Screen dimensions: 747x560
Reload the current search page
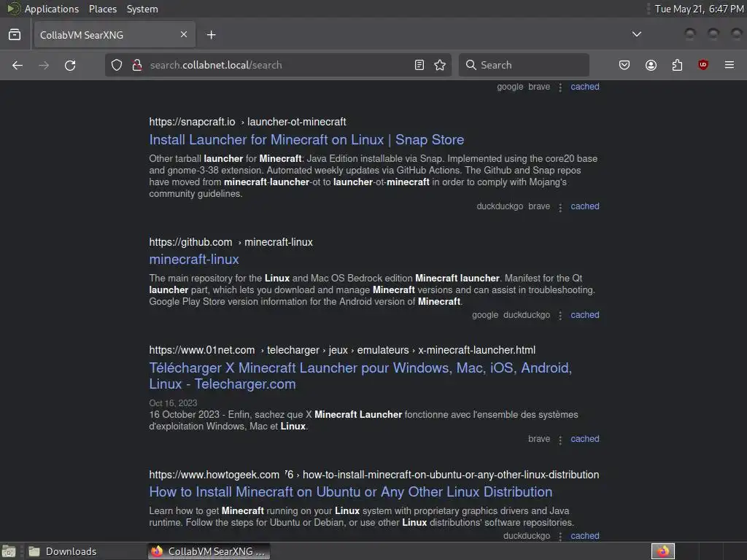[x=70, y=65]
